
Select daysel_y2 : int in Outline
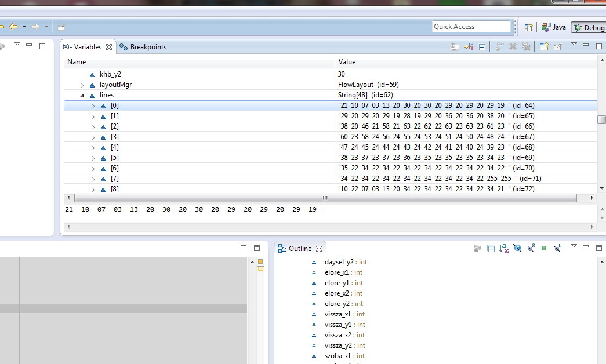(x=346, y=261)
